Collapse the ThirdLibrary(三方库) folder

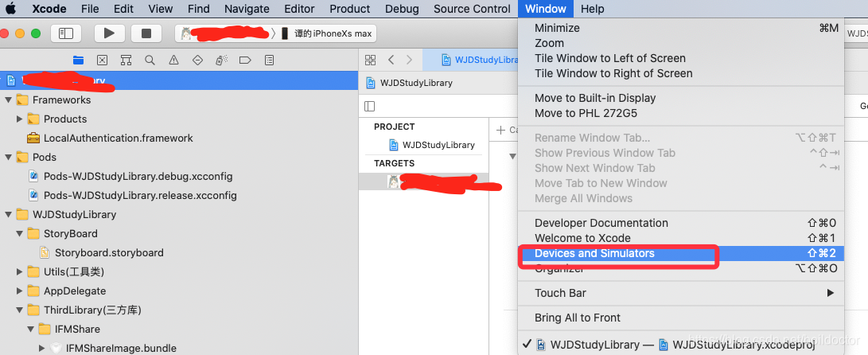pyautogui.click(x=19, y=310)
